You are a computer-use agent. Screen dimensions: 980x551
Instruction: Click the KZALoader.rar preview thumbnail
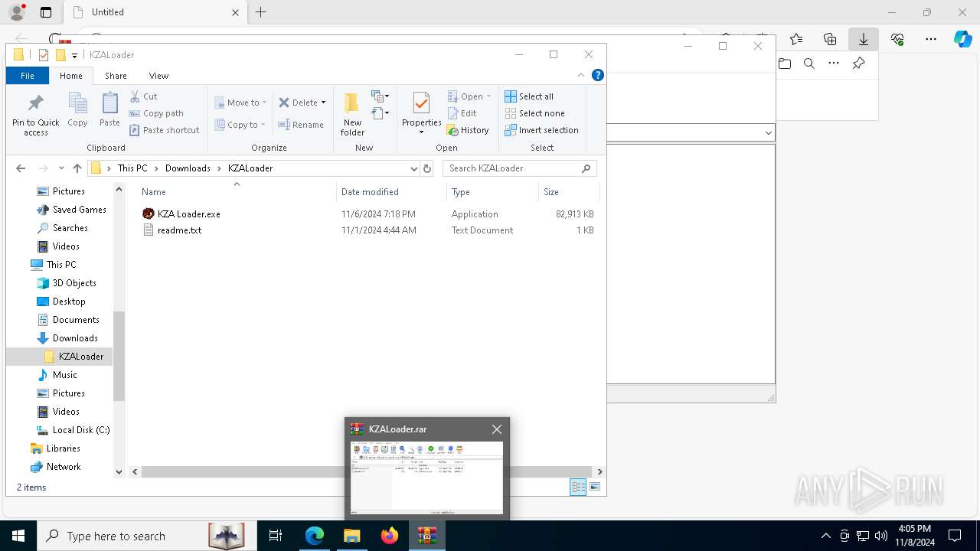coord(426,478)
